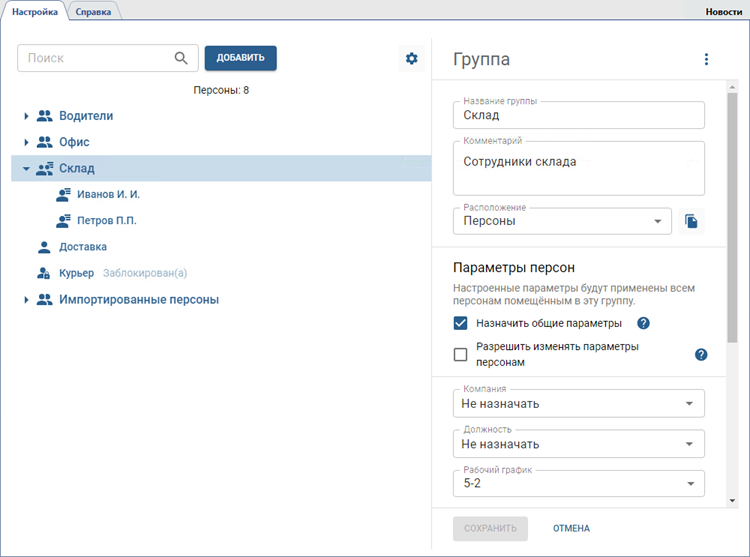This screenshot has height=557, width=750.
Task: Click help icon beside Назначить общие параметры
Action: point(644,323)
